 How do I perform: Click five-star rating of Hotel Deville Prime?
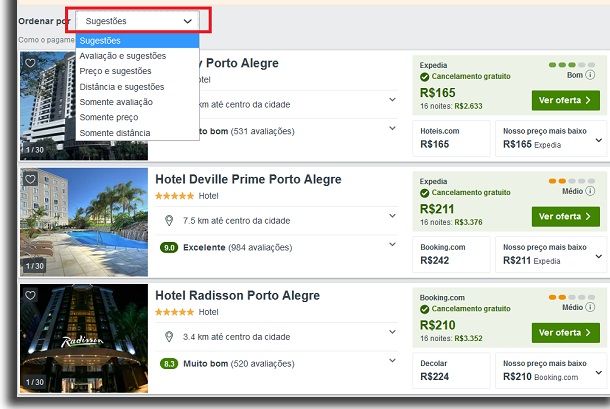pos(174,196)
